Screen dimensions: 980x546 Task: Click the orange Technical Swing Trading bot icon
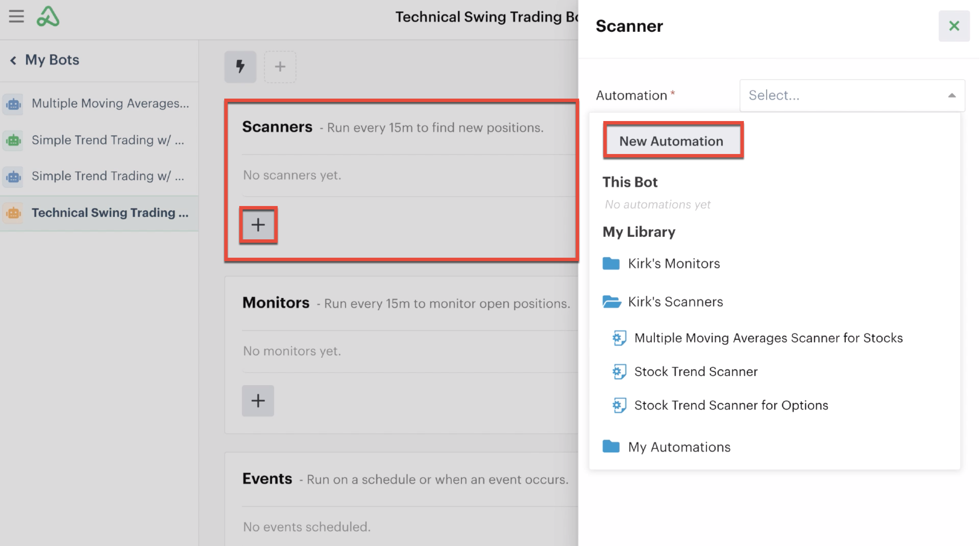pos(13,213)
